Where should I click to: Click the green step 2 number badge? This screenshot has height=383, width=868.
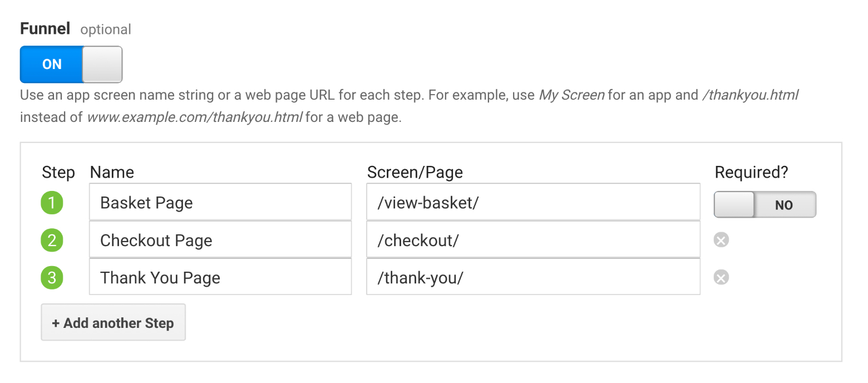pyautogui.click(x=52, y=240)
